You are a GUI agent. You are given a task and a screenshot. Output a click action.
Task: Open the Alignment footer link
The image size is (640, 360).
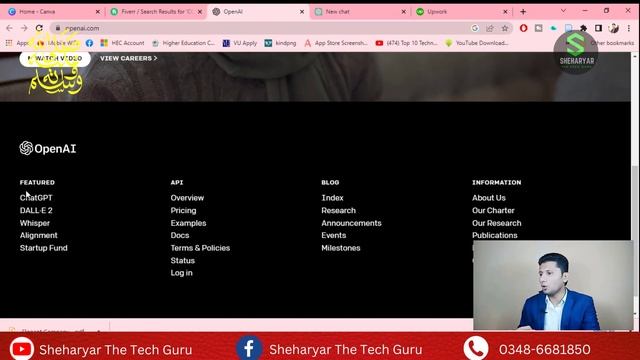pyautogui.click(x=38, y=235)
